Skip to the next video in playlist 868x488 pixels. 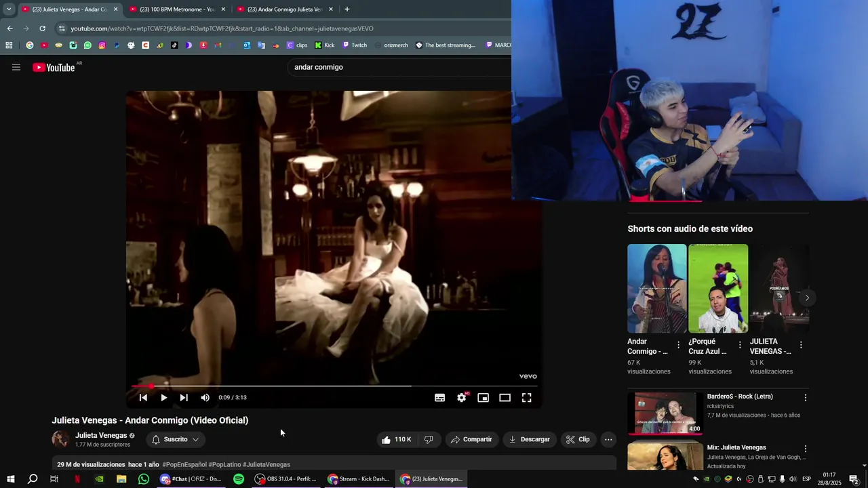click(184, 398)
